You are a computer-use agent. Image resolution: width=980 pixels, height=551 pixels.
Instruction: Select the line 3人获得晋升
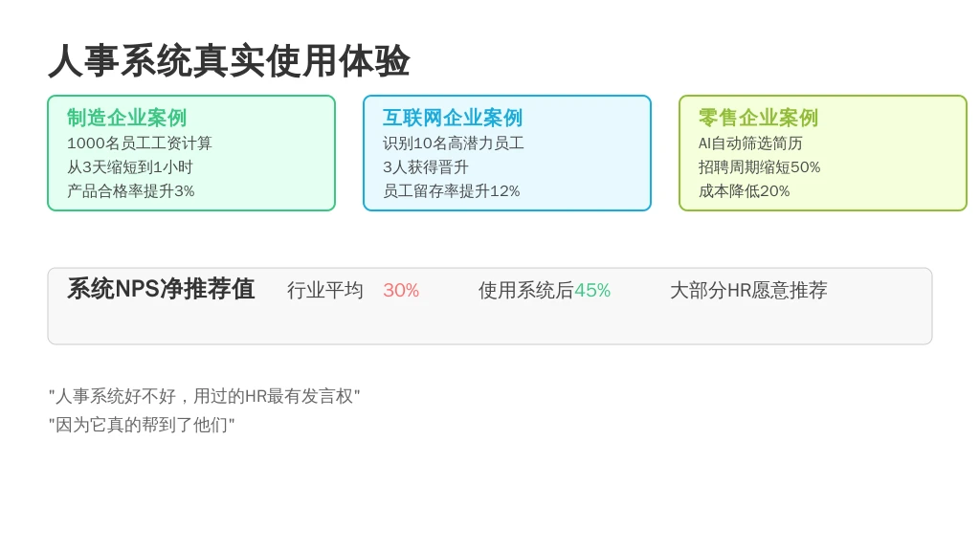click(426, 167)
